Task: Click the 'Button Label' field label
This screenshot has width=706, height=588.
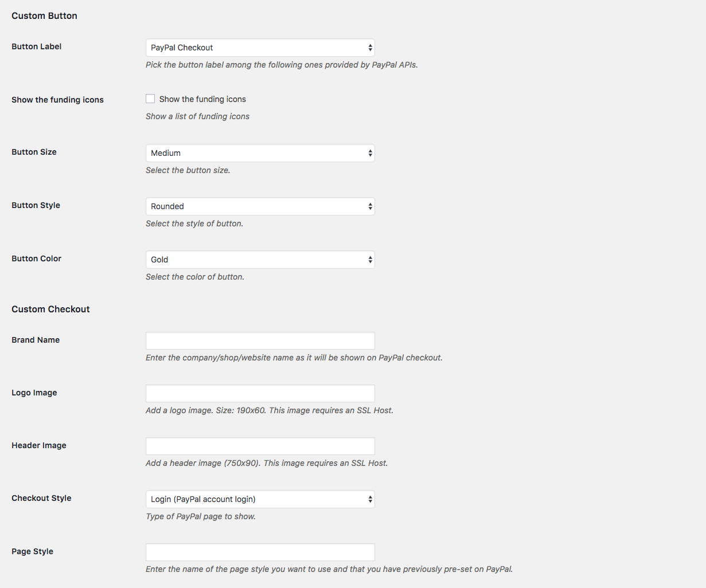Action: [36, 46]
